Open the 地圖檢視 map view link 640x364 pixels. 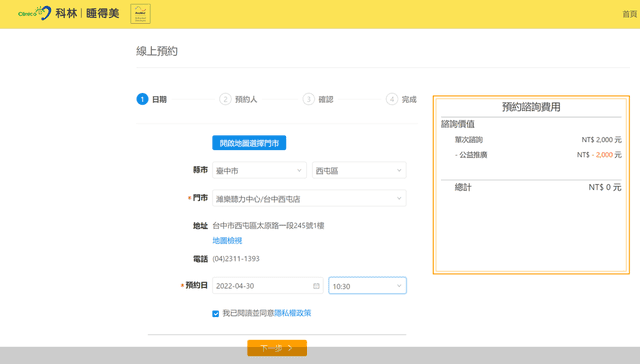click(x=227, y=240)
